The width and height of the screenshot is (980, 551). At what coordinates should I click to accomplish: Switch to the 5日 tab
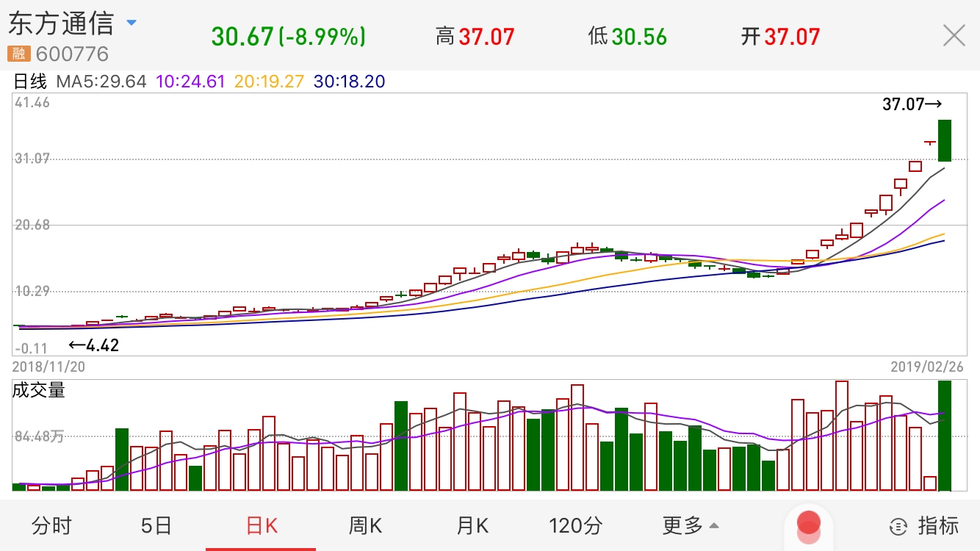(x=156, y=526)
